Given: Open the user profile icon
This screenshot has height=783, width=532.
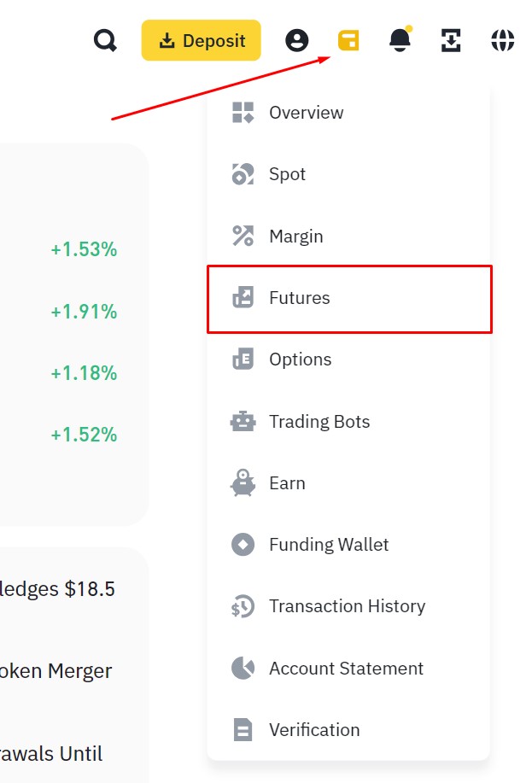Looking at the screenshot, I should click(297, 40).
